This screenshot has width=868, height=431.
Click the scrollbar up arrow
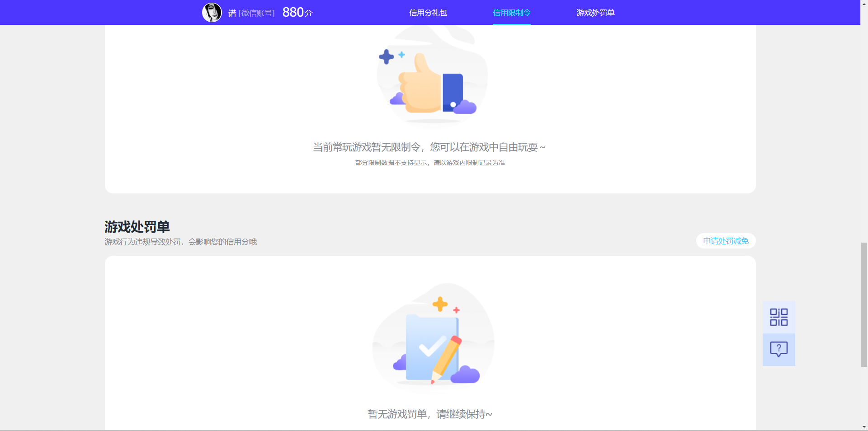pyautogui.click(x=864, y=3)
